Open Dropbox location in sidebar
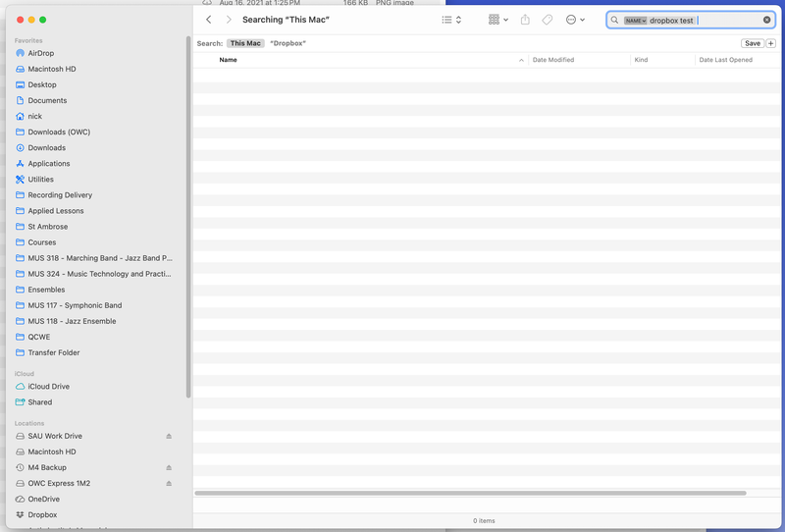This screenshot has height=532, width=785. pyautogui.click(x=42, y=514)
